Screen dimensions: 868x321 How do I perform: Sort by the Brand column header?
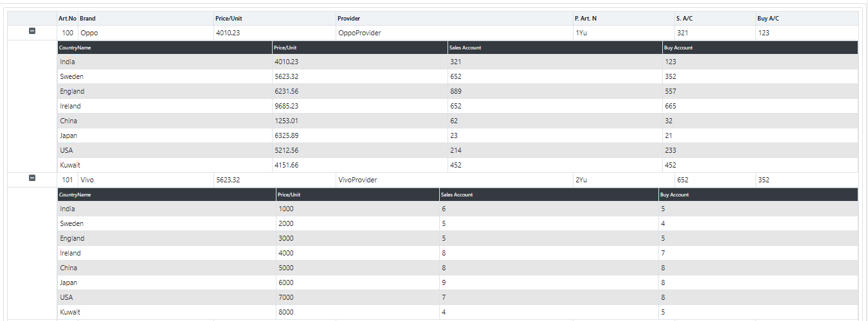tap(87, 19)
